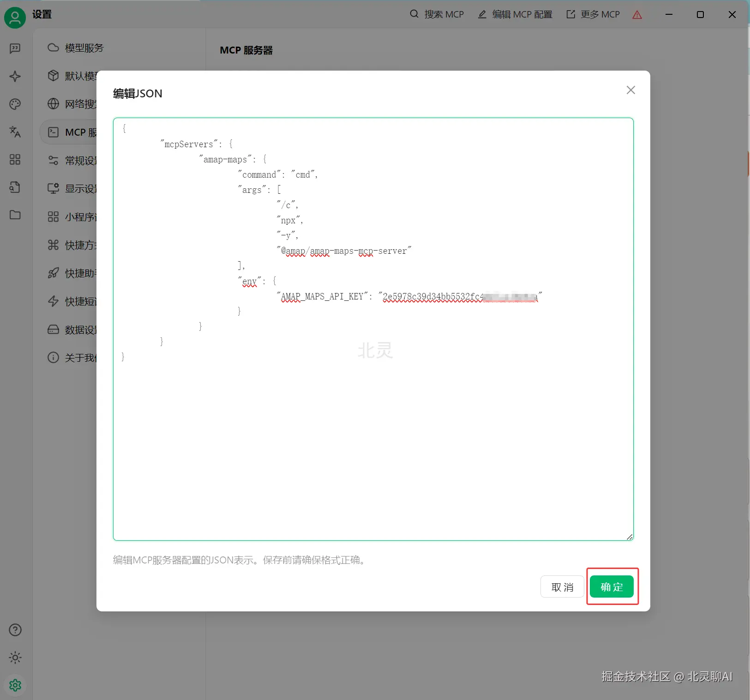
Task: Open the sparkle agents sidebar icon
Action: point(15,76)
